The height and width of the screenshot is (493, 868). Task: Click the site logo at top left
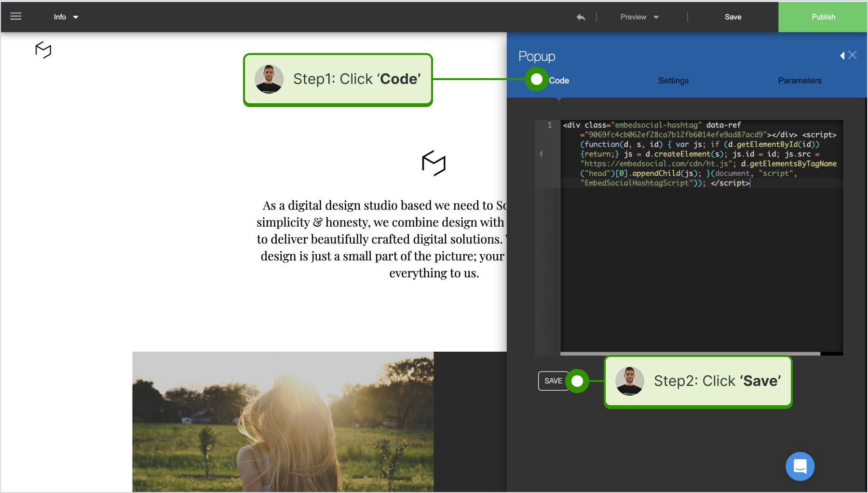(x=43, y=50)
